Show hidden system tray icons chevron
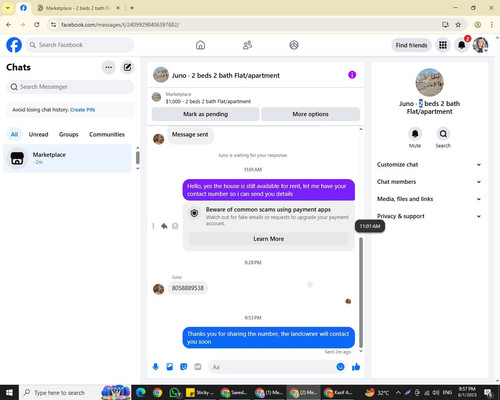Screen dimensions: 500x400 398,392
